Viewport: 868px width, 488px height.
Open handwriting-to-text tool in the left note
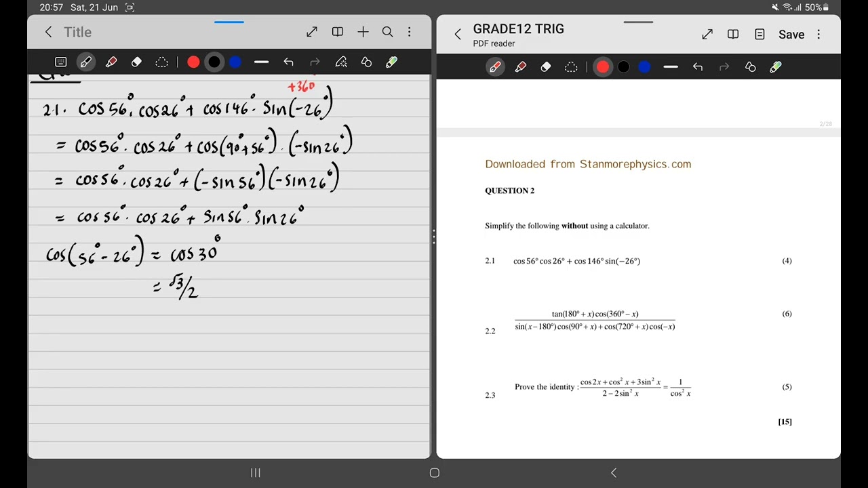(341, 62)
